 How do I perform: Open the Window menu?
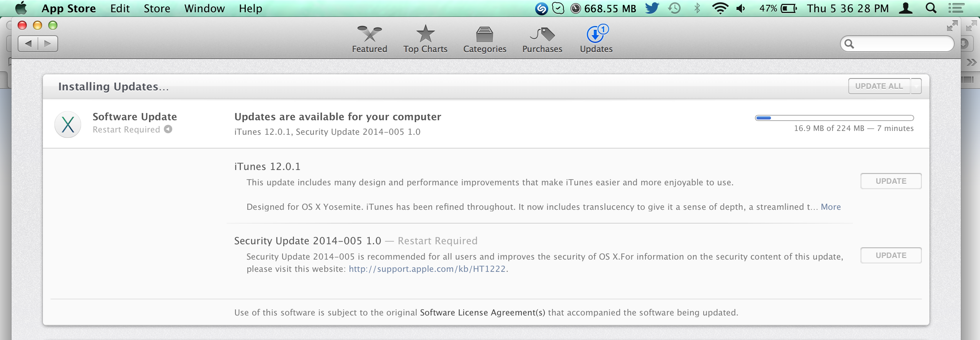tap(204, 8)
